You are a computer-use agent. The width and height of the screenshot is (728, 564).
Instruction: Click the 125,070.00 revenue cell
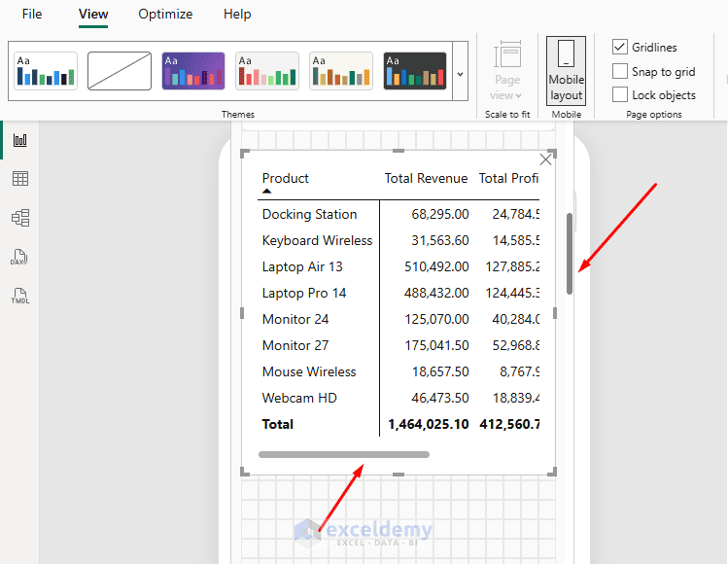tap(436, 319)
